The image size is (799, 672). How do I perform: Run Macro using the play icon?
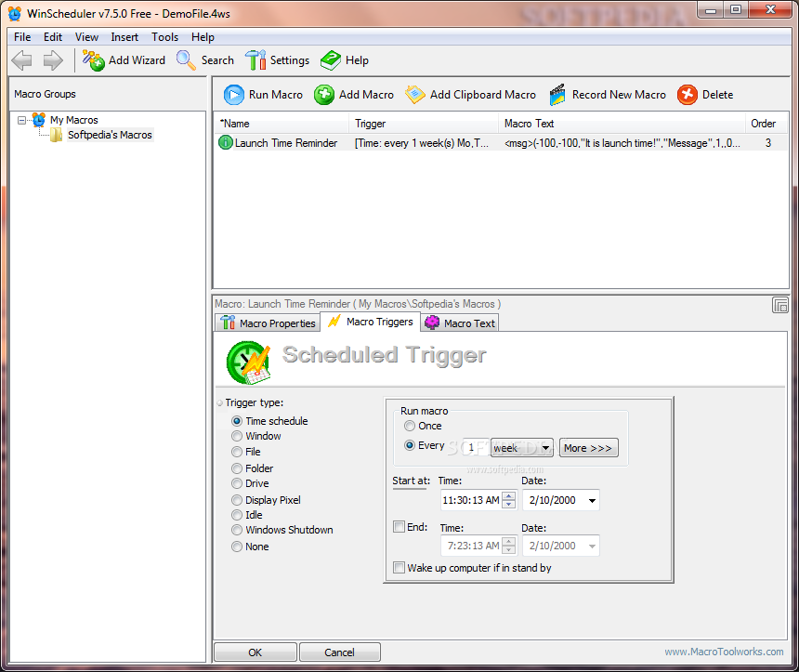[234, 95]
